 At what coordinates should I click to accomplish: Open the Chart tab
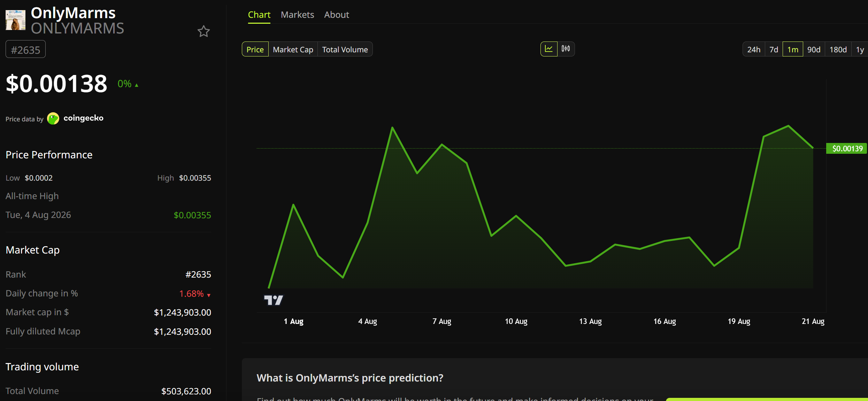tap(259, 15)
